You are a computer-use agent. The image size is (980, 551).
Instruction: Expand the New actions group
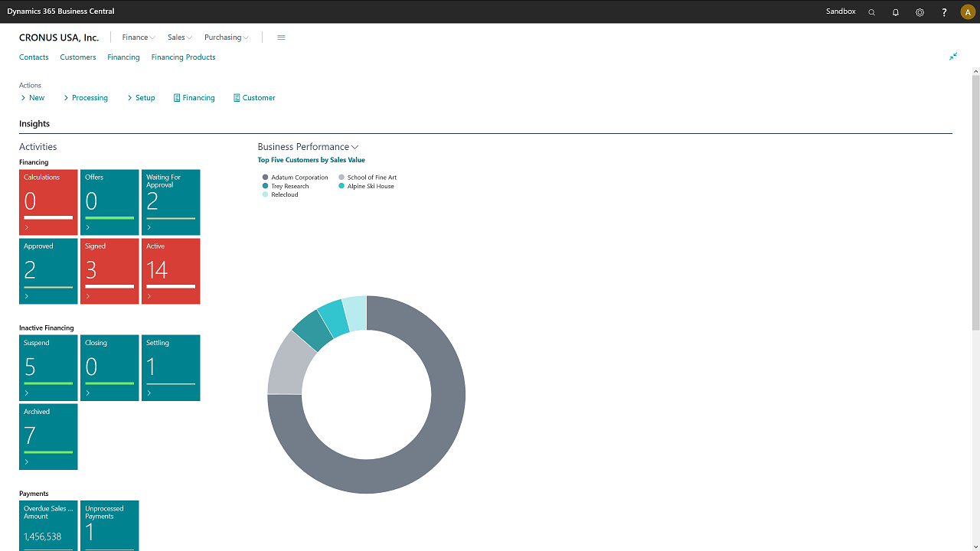click(x=33, y=98)
